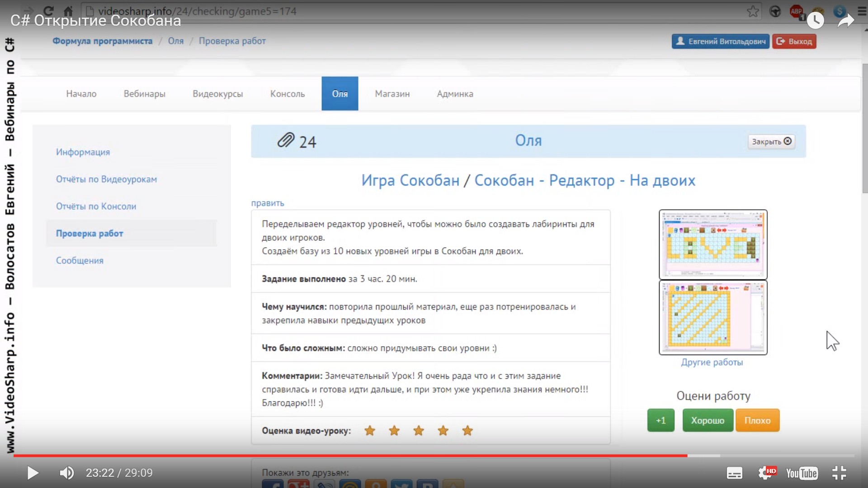Open the Игра Сокобан course link
The width and height of the screenshot is (868, 488).
(x=410, y=180)
